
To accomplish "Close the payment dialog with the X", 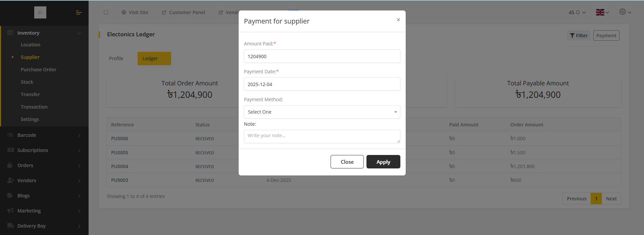I will pyautogui.click(x=398, y=20).
